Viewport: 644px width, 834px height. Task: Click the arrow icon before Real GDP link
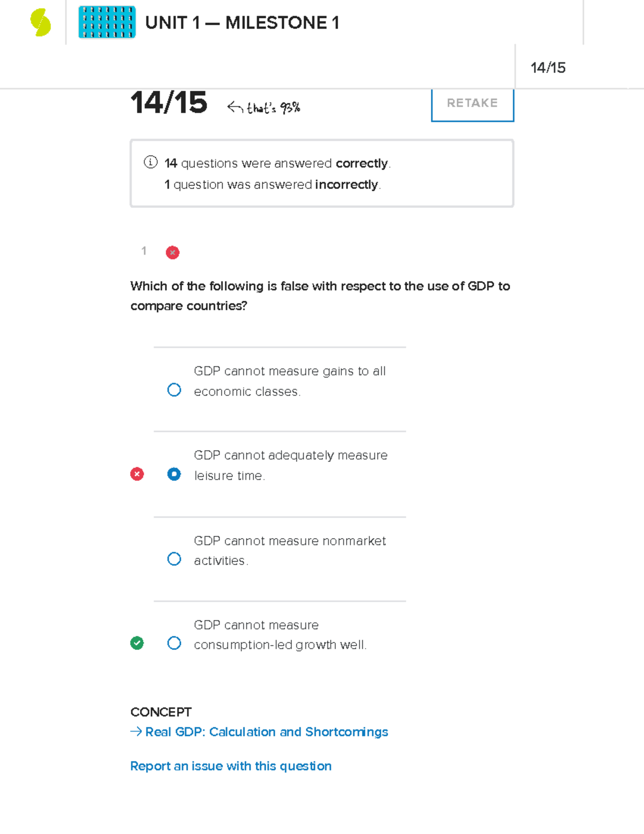(x=136, y=731)
